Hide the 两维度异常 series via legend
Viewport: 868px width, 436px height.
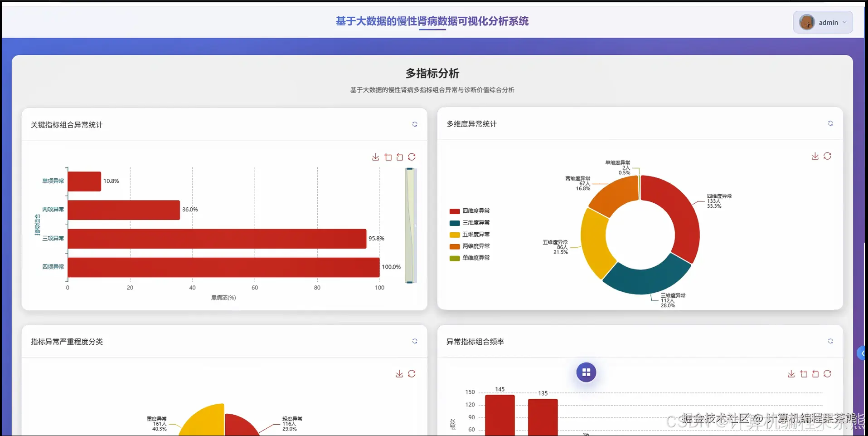point(470,246)
